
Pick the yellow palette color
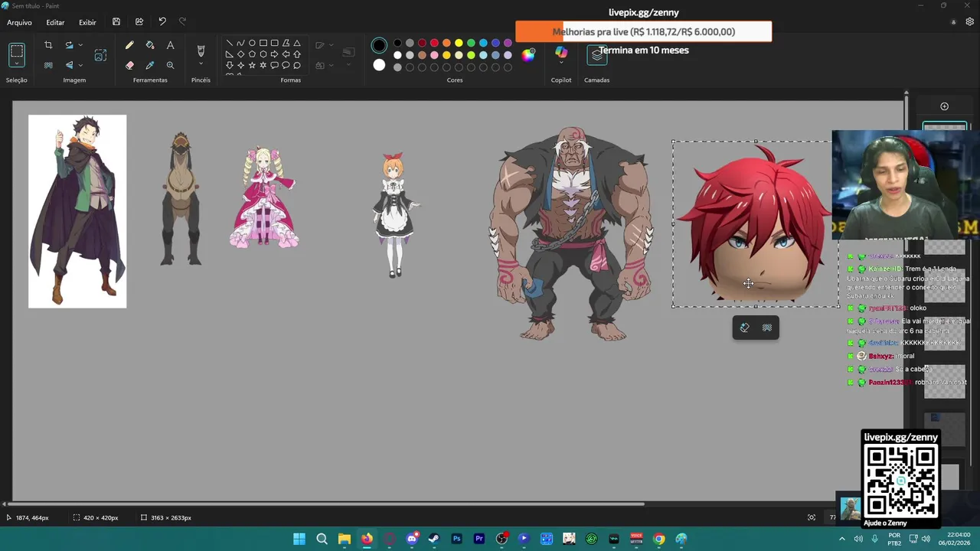pyautogui.click(x=459, y=43)
